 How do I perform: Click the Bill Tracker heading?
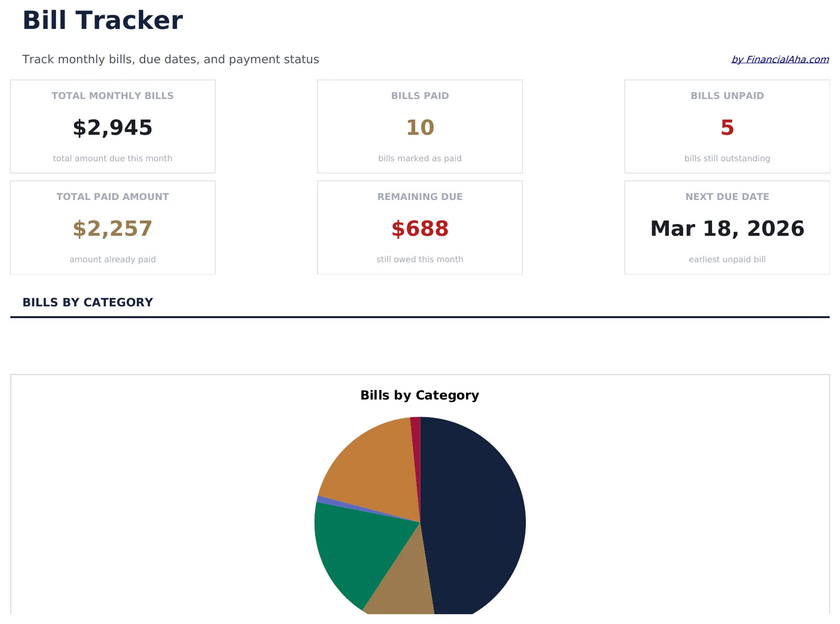[102, 20]
